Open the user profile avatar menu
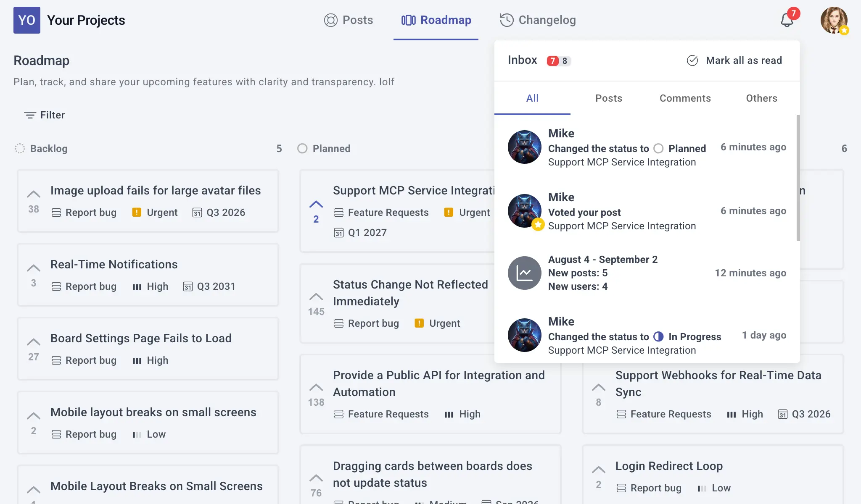The height and width of the screenshot is (504, 861). [x=834, y=20]
